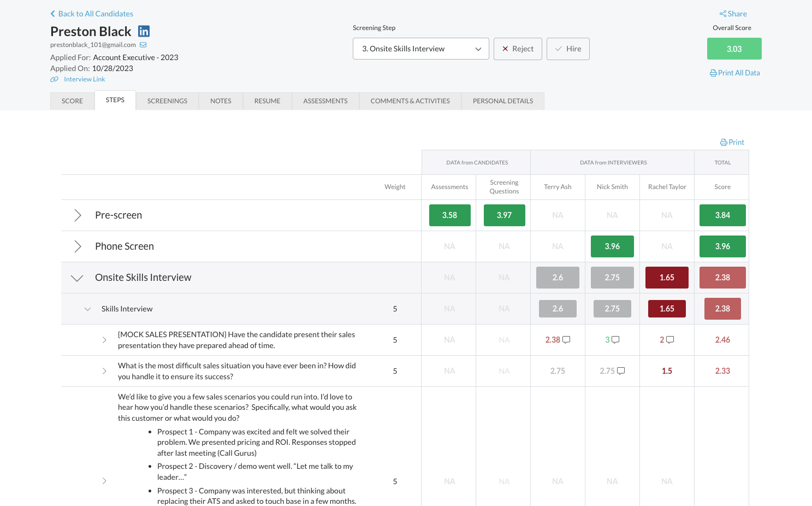
Task: Switch to the Screenings tab
Action: [x=167, y=101]
